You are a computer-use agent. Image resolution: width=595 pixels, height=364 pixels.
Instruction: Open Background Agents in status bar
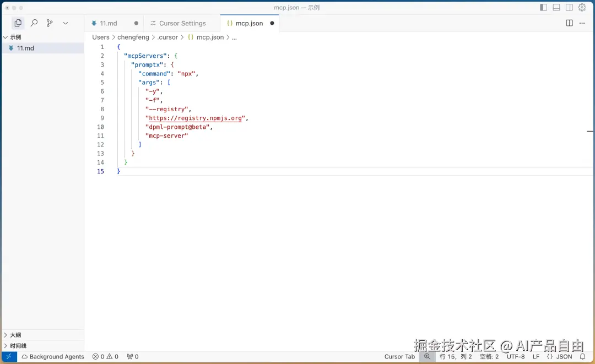click(x=53, y=357)
